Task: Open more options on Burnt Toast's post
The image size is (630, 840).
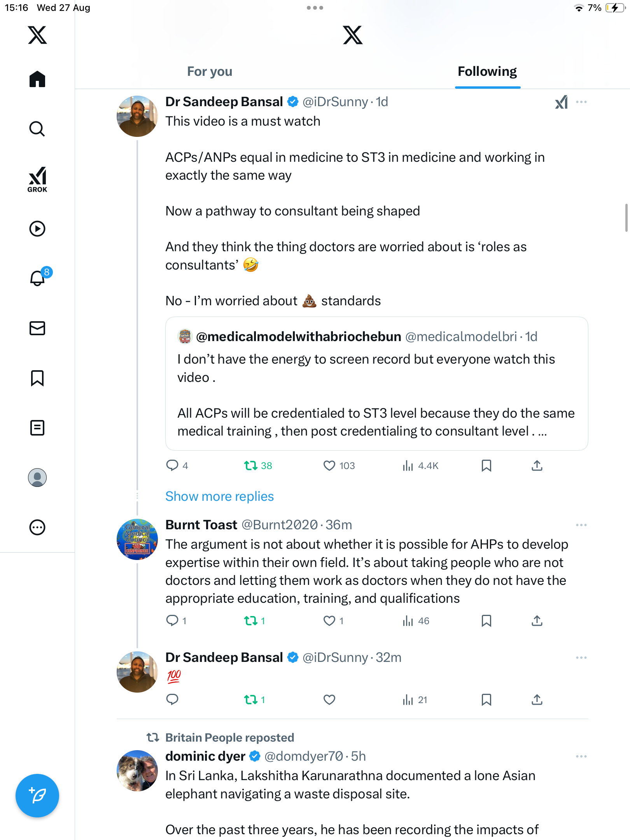Action: point(581,525)
